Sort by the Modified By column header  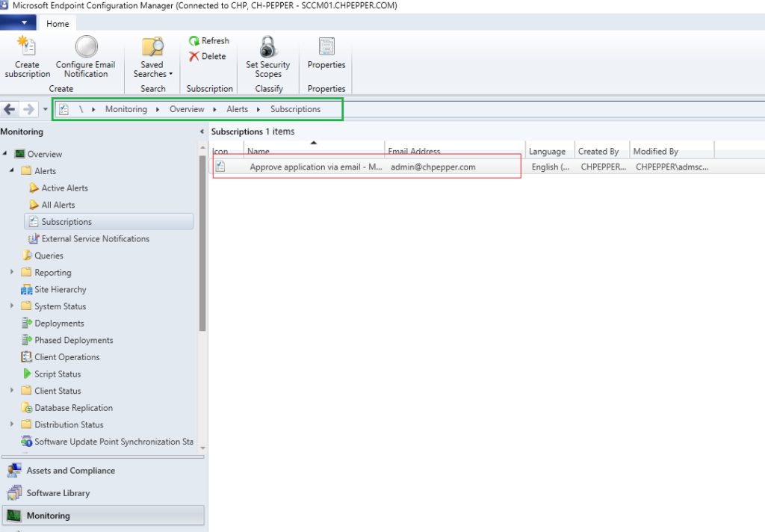coord(672,151)
